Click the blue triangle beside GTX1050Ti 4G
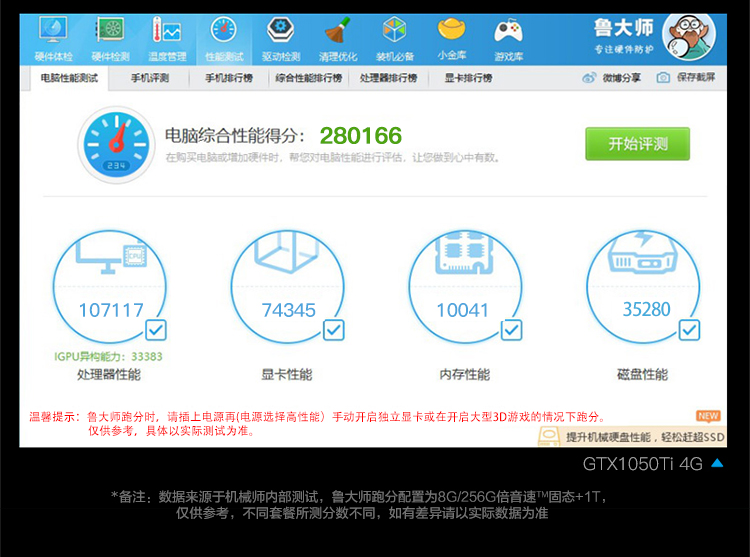This screenshot has height=557, width=750. point(717,463)
